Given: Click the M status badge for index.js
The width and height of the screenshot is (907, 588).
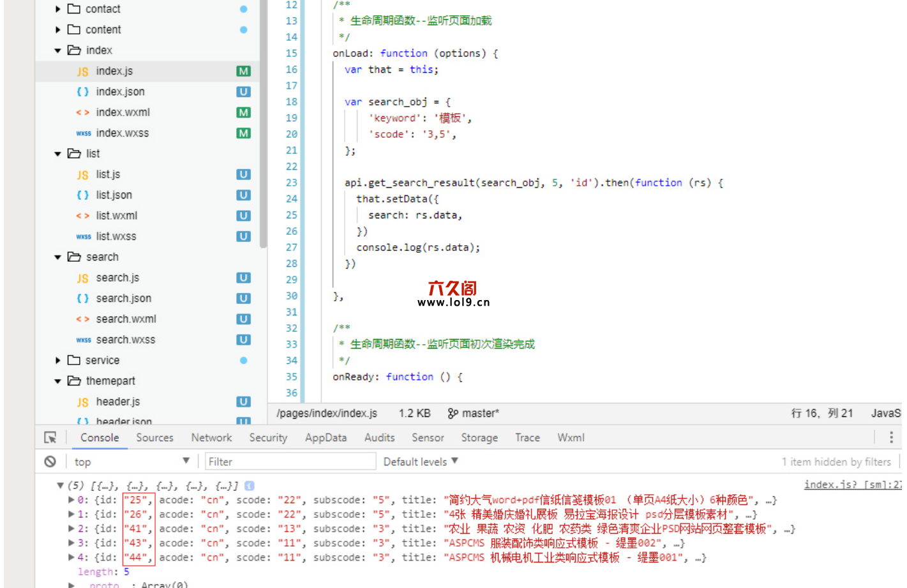Looking at the screenshot, I should [x=243, y=71].
